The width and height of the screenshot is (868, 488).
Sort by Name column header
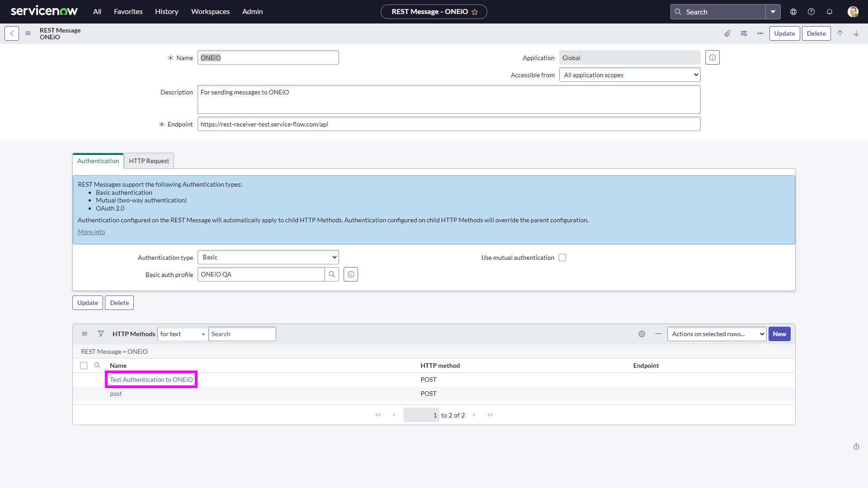118,366
